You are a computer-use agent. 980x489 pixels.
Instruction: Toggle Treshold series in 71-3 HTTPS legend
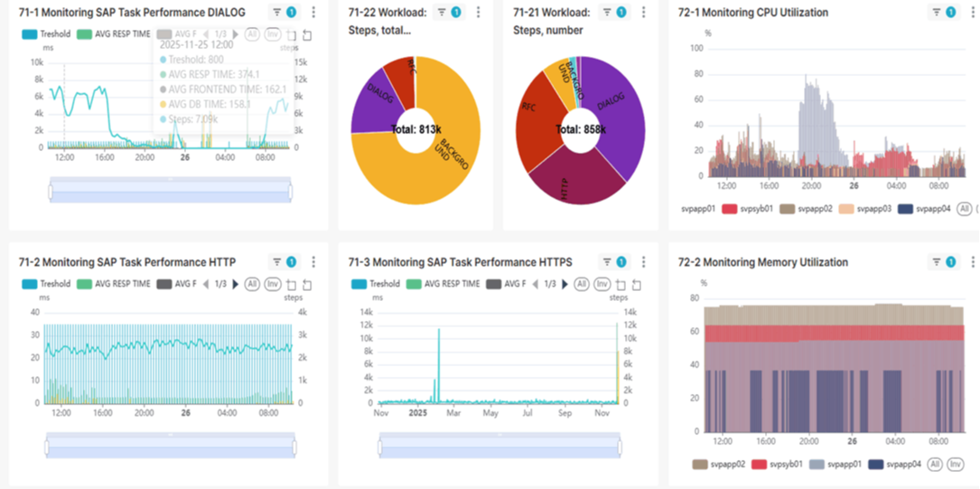click(x=376, y=284)
